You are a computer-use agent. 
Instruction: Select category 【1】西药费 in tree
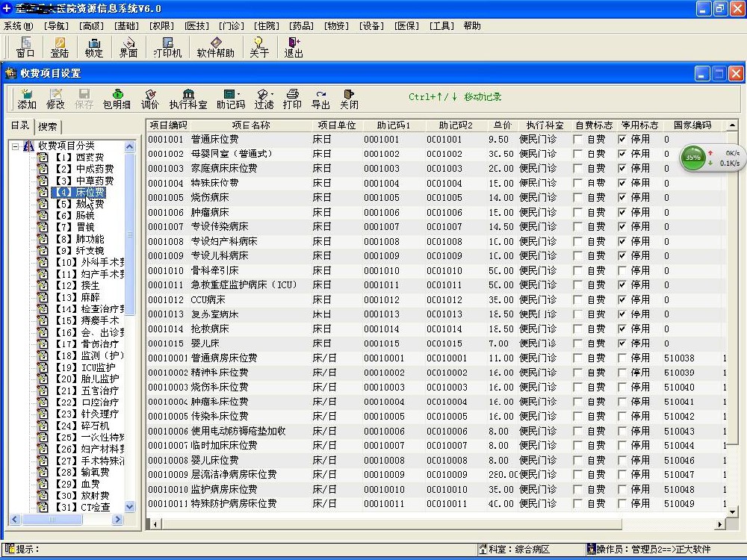pos(78,157)
